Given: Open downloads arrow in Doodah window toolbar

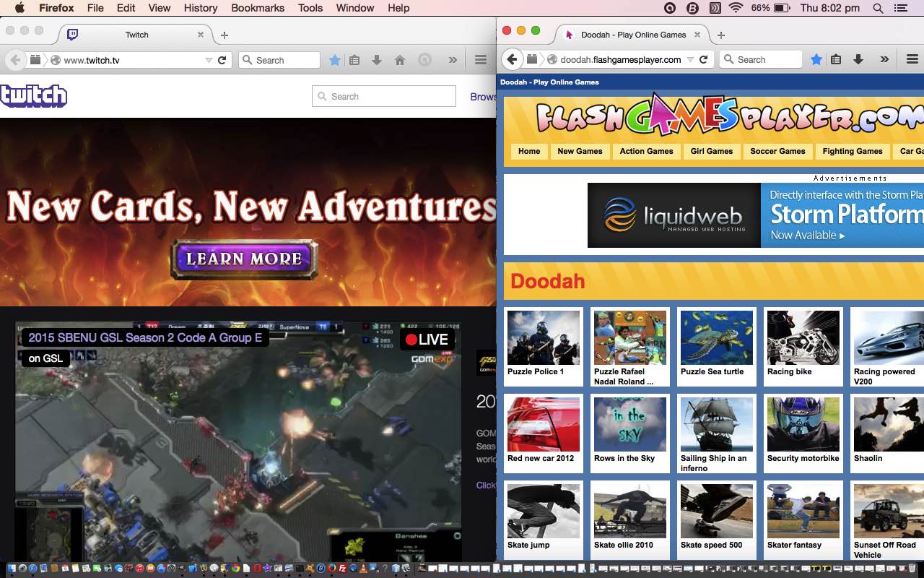Looking at the screenshot, I should [858, 59].
